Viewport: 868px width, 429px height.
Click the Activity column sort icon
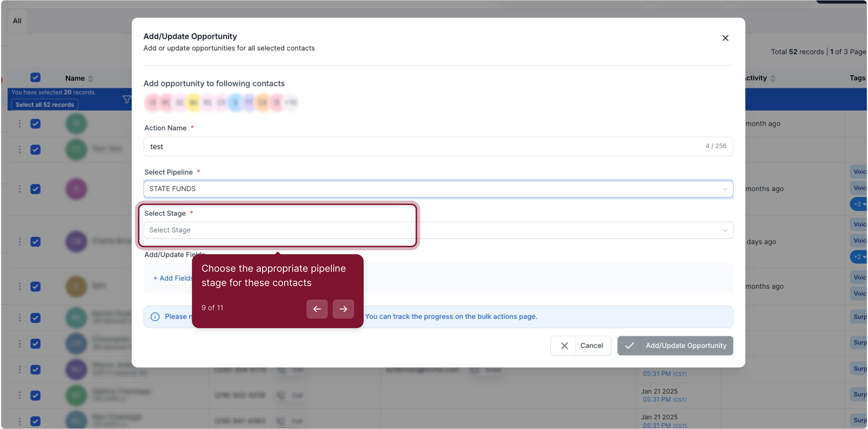tap(772, 78)
